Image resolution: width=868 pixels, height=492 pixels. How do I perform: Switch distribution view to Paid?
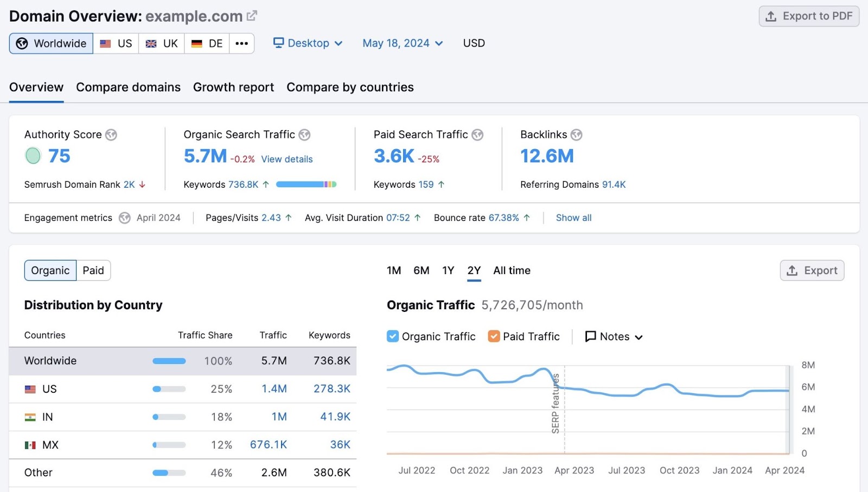coord(93,270)
